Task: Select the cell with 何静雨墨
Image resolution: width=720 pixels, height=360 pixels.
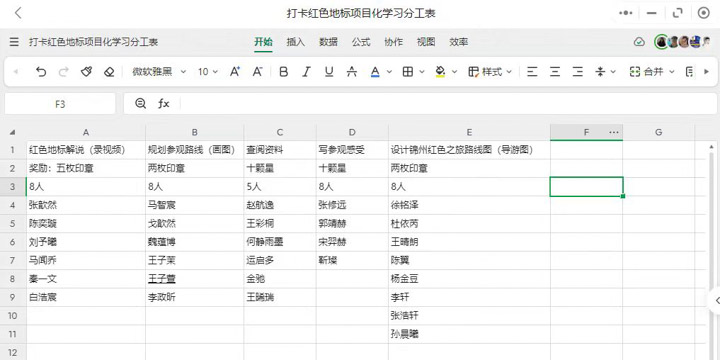Action: point(280,242)
